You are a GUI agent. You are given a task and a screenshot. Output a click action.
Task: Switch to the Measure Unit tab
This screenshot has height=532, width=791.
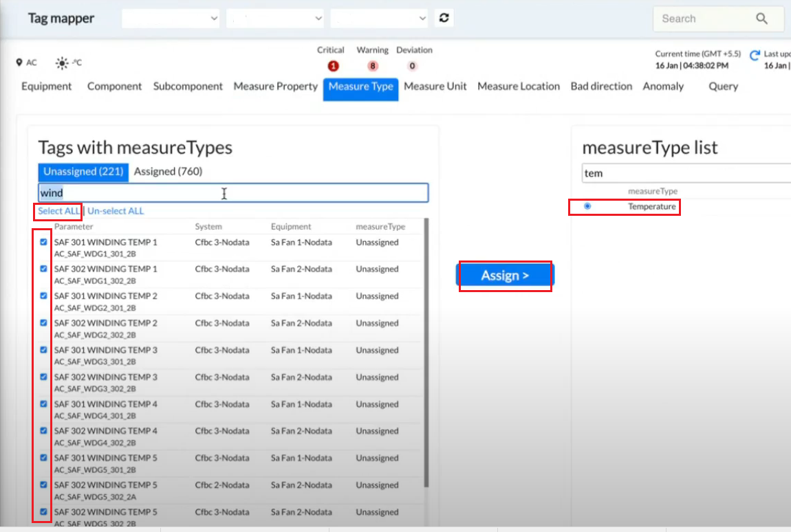tap(435, 87)
